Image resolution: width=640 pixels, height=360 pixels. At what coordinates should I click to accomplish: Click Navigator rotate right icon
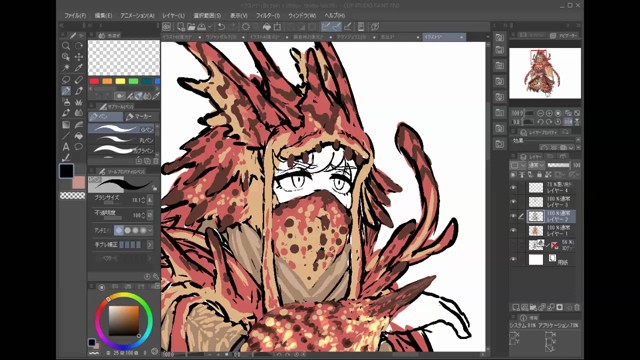click(549, 122)
